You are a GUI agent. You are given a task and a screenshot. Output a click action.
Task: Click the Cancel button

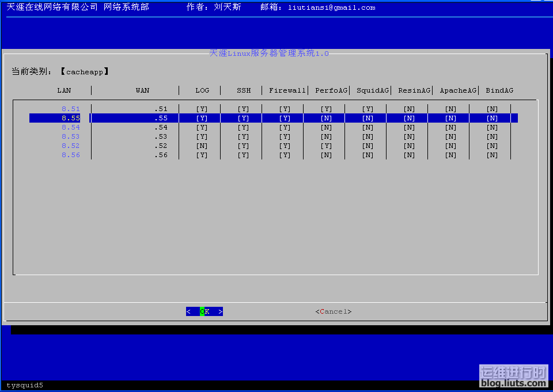tap(333, 311)
